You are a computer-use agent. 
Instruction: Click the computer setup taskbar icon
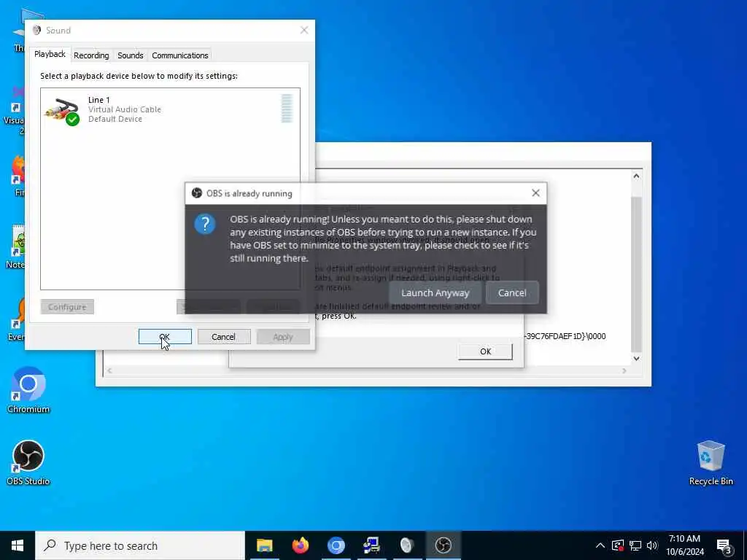371,545
